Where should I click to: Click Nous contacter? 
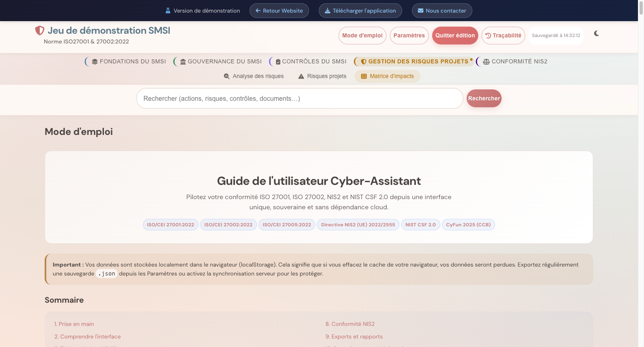[x=442, y=11]
